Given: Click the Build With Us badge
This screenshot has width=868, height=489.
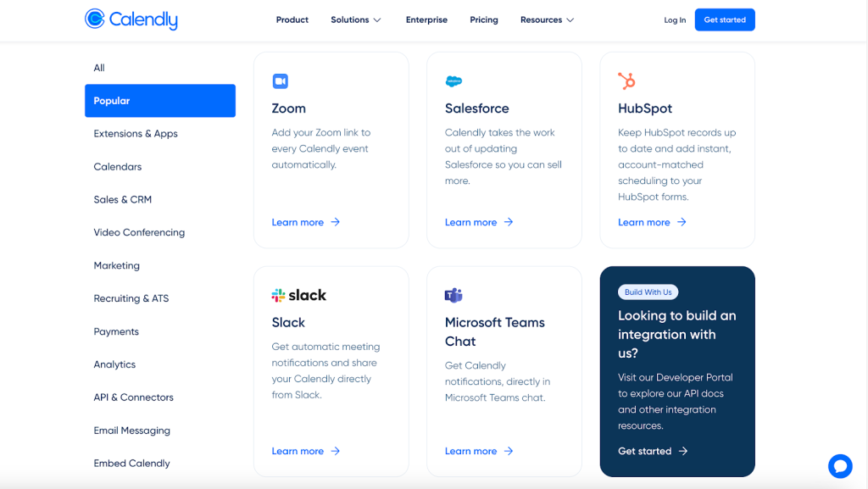Looking at the screenshot, I should (x=648, y=292).
